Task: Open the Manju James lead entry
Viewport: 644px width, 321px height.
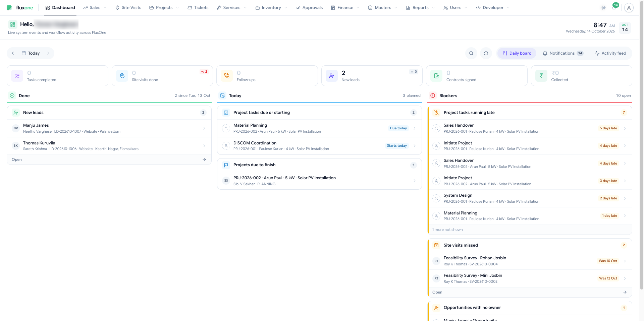Action: point(109,128)
